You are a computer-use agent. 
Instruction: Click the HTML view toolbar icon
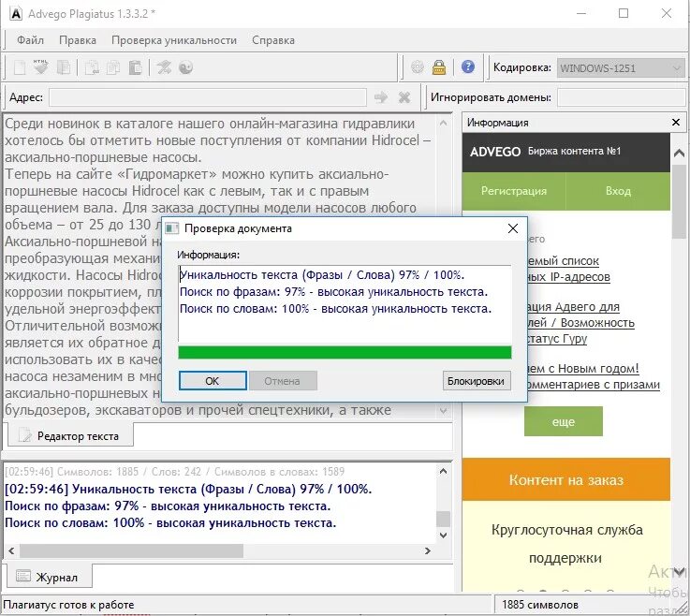pos(41,67)
